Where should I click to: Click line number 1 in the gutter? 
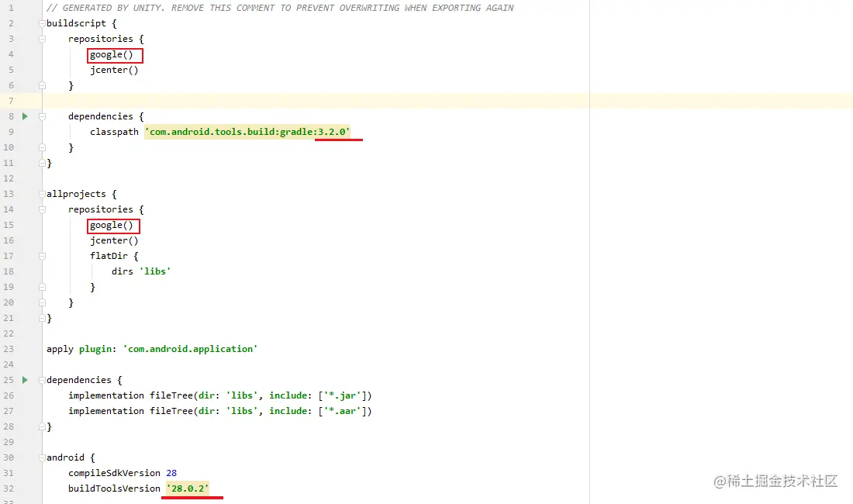(11, 8)
